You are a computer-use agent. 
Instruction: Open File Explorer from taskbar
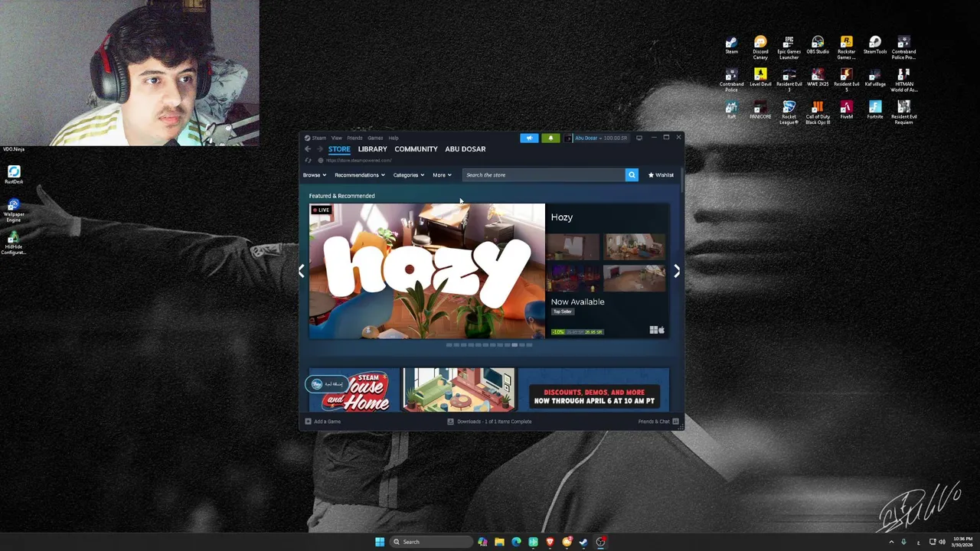[x=499, y=542]
